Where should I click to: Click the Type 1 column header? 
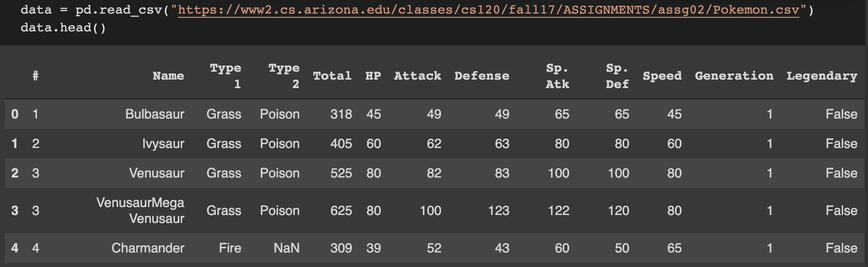[x=226, y=76]
